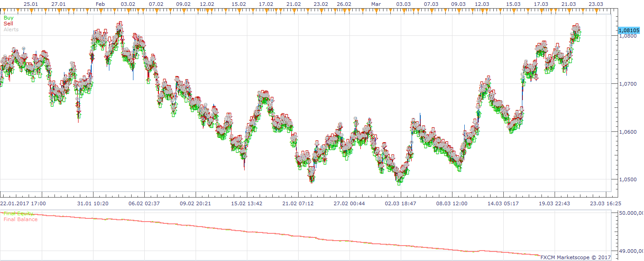This screenshot has width=644, height=261.
Task: Click the 09.03 date on top axis
Action: click(458, 4)
